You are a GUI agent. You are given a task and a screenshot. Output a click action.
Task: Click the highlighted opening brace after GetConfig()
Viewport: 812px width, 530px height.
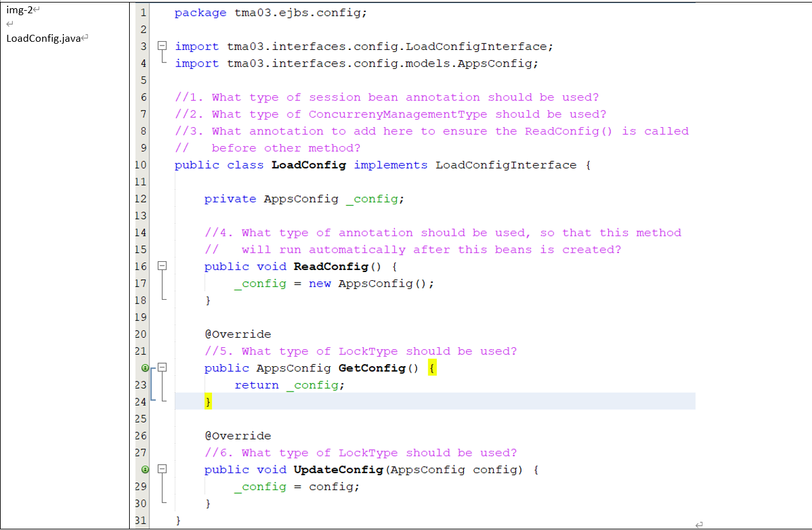click(x=432, y=368)
